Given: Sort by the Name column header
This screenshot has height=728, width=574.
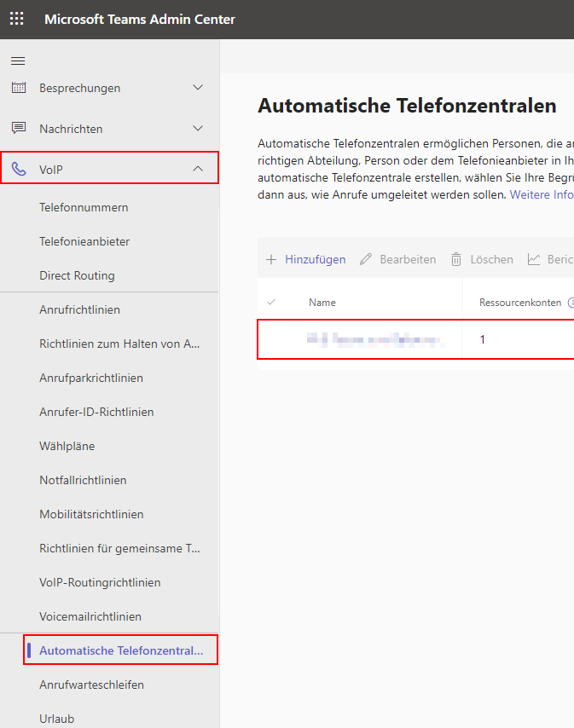Looking at the screenshot, I should point(322,303).
